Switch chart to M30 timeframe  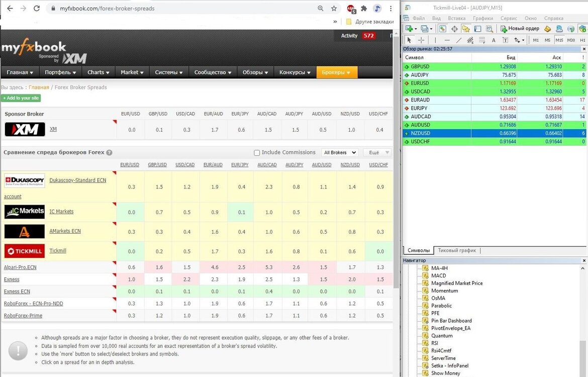click(571, 40)
